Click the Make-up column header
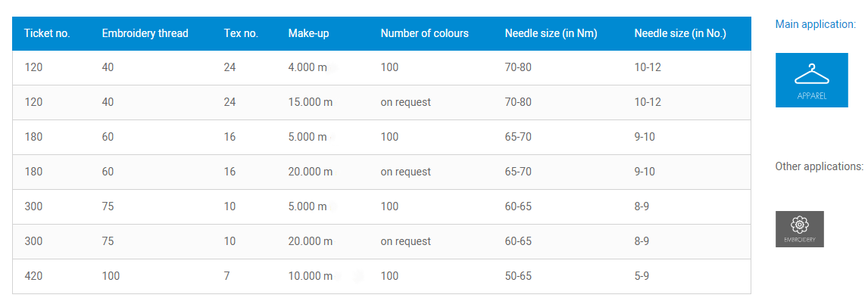Screen dimensions: 868x301 (x=308, y=34)
